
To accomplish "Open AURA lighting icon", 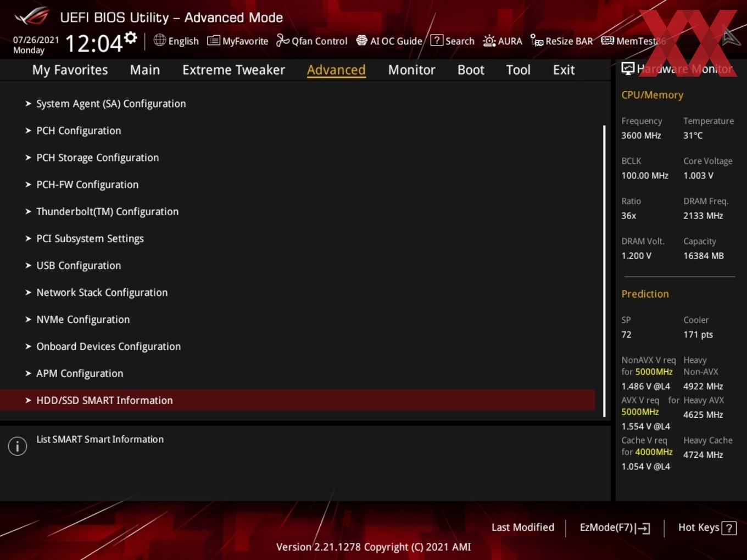I will click(489, 41).
